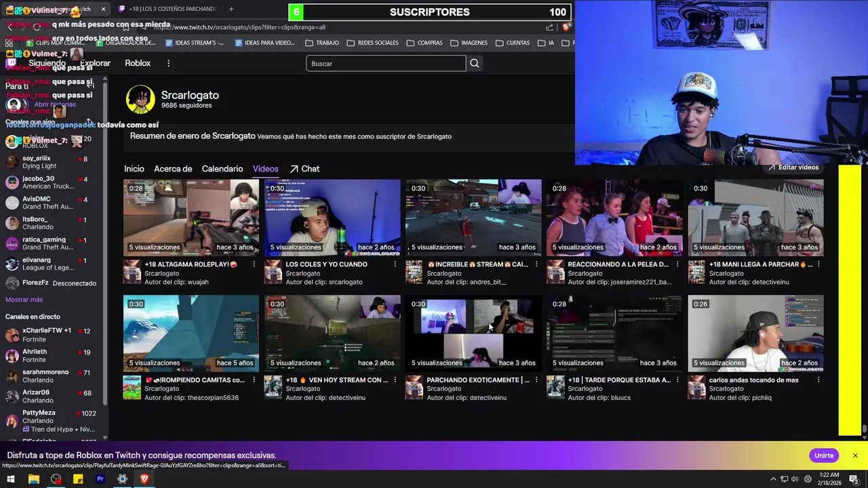
Task: Open the IDEAS STREAM'S bookmark
Action: click(195, 43)
